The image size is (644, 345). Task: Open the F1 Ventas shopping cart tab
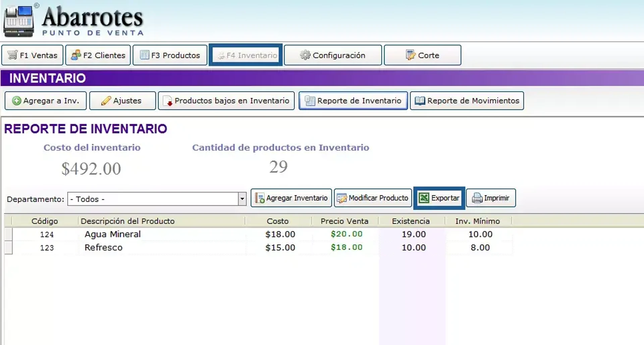click(32, 55)
